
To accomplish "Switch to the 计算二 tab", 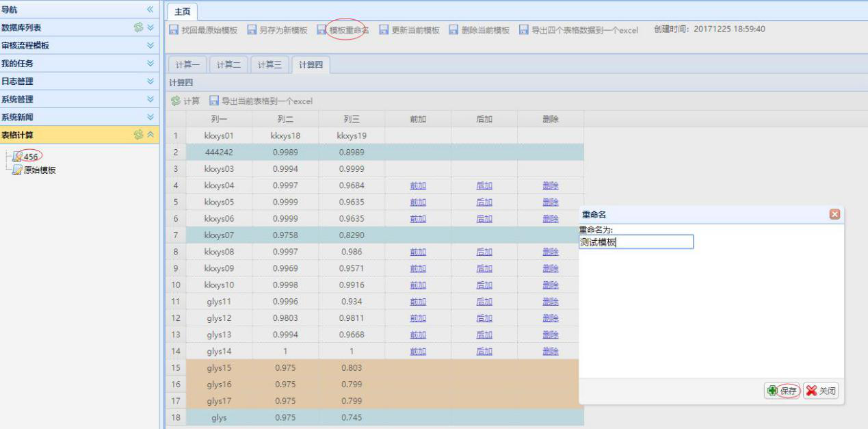I will [x=228, y=65].
